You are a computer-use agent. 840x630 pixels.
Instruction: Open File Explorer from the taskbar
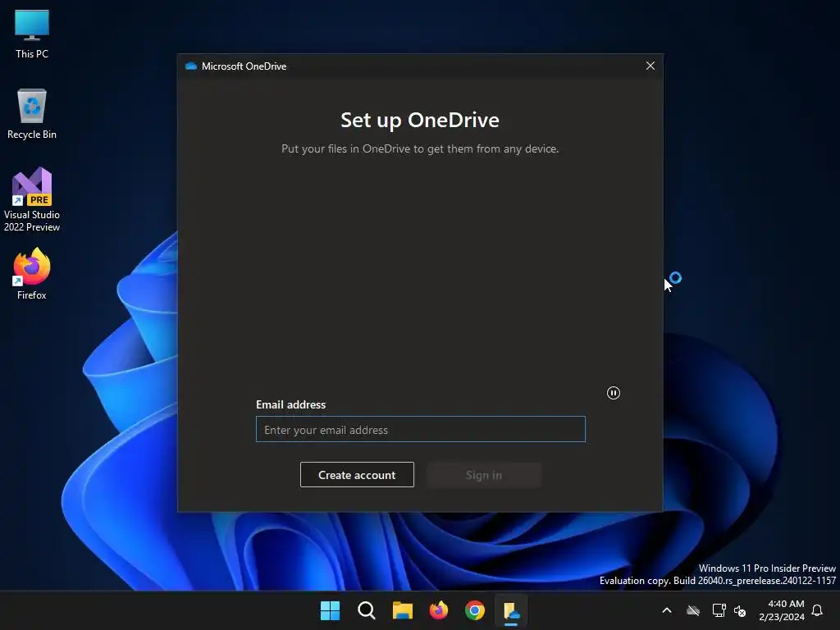pos(402,610)
